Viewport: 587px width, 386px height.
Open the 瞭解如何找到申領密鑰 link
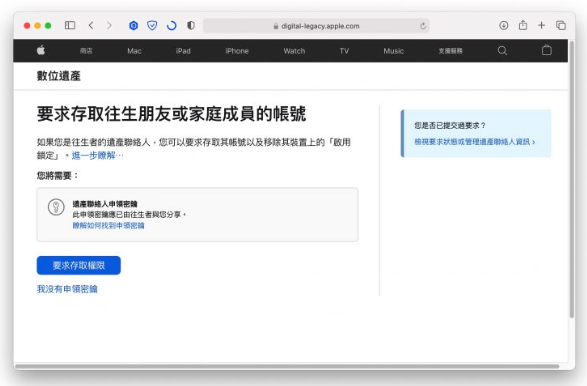click(x=109, y=225)
